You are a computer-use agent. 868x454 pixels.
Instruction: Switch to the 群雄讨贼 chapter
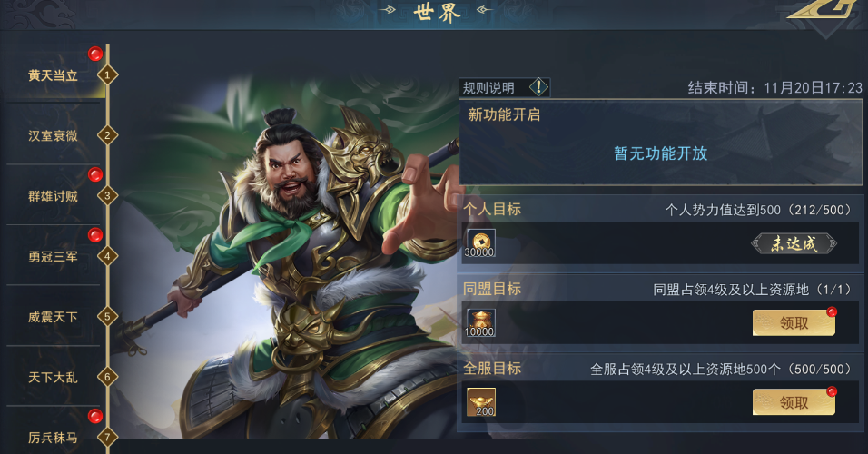[54, 196]
